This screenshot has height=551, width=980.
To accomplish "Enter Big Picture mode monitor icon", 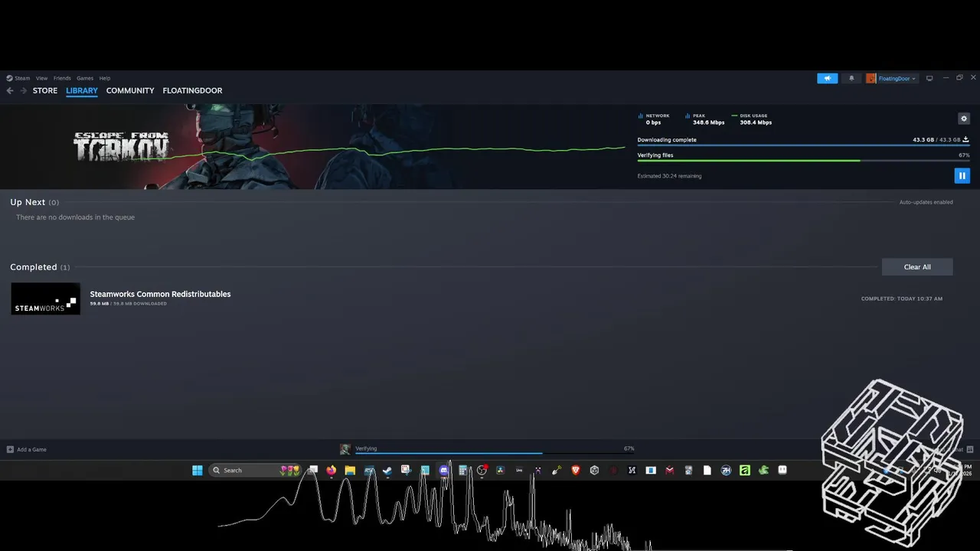I will (x=929, y=78).
